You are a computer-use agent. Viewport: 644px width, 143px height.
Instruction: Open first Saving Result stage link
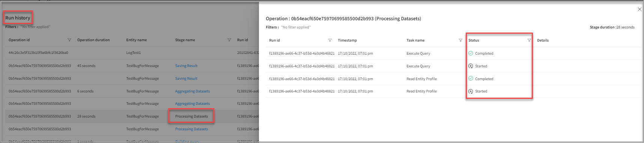(x=186, y=66)
